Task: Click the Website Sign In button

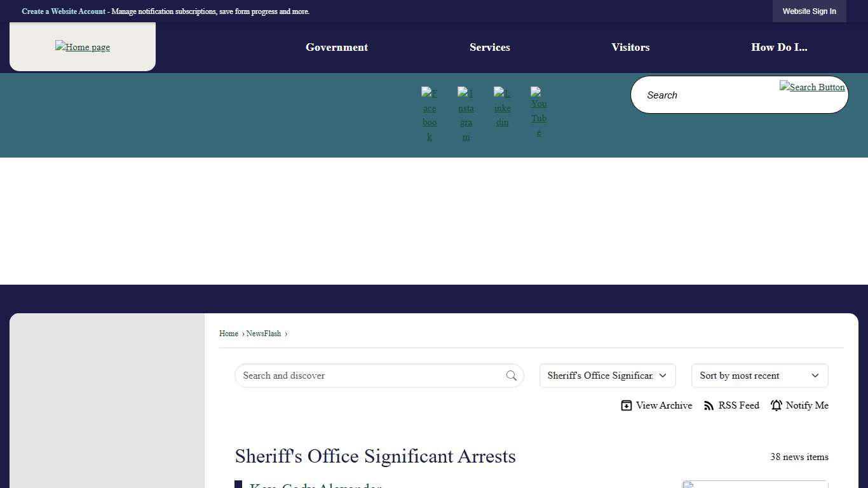Action: coord(809,11)
